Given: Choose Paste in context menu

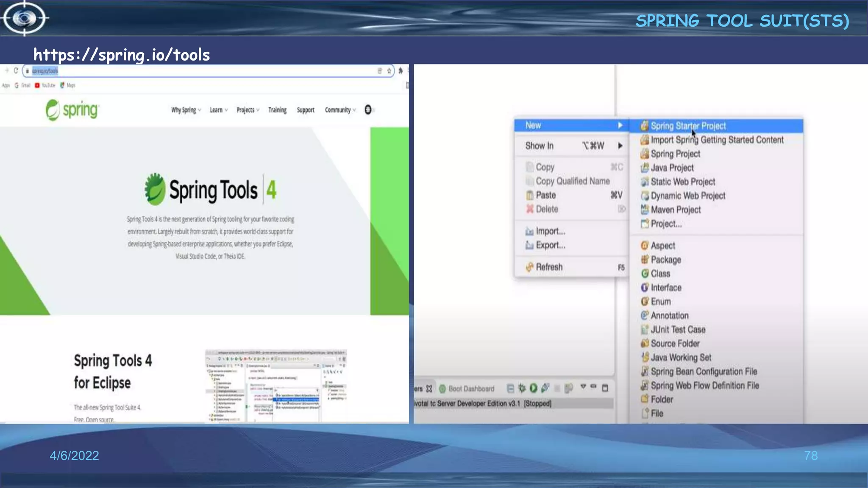Looking at the screenshot, I should [x=571, y=195].
